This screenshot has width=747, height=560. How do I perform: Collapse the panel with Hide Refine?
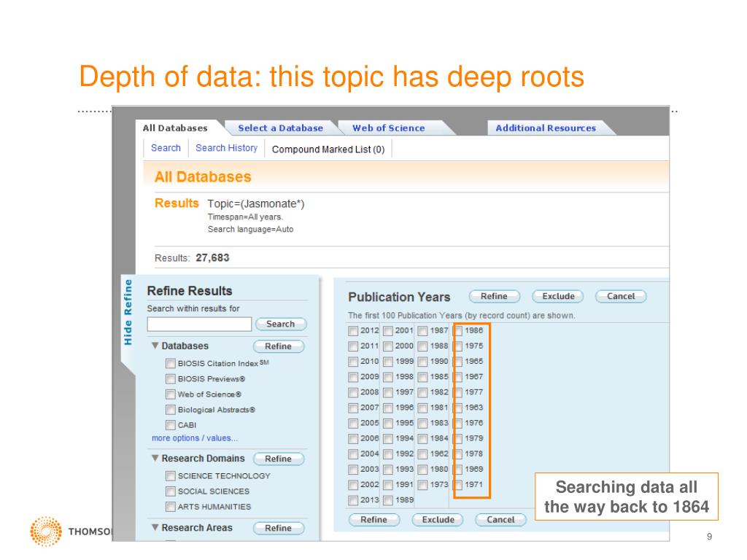(128, 312)
